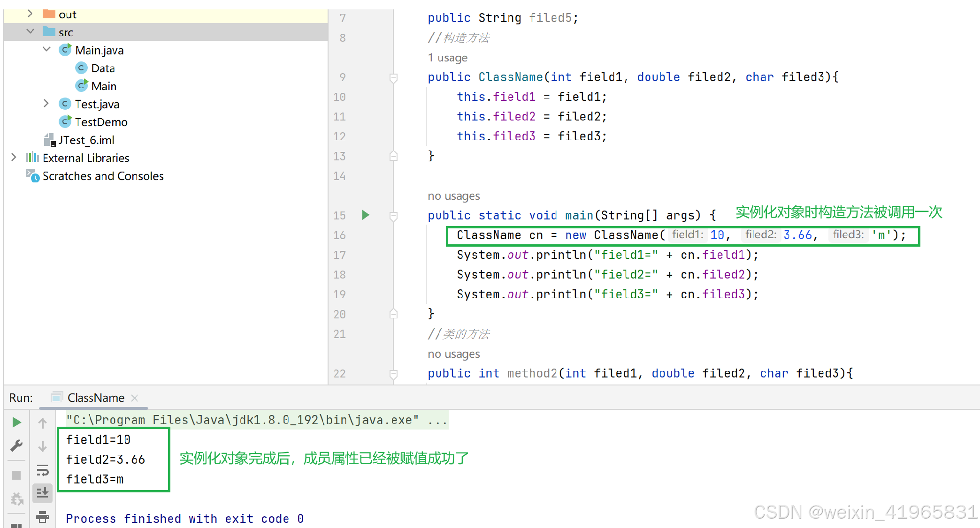Expand the out folder
Screen dimensions: 980x528
point(31,14)
